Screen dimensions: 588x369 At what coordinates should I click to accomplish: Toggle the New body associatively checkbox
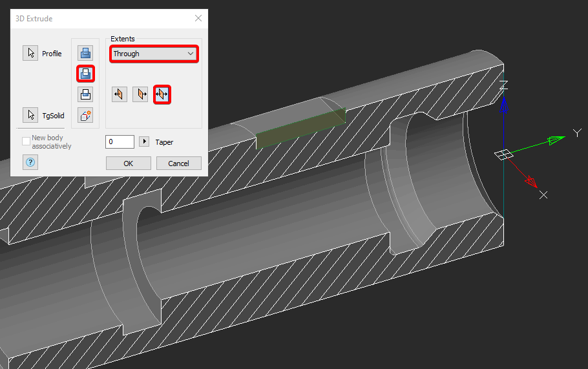(26, 141)
